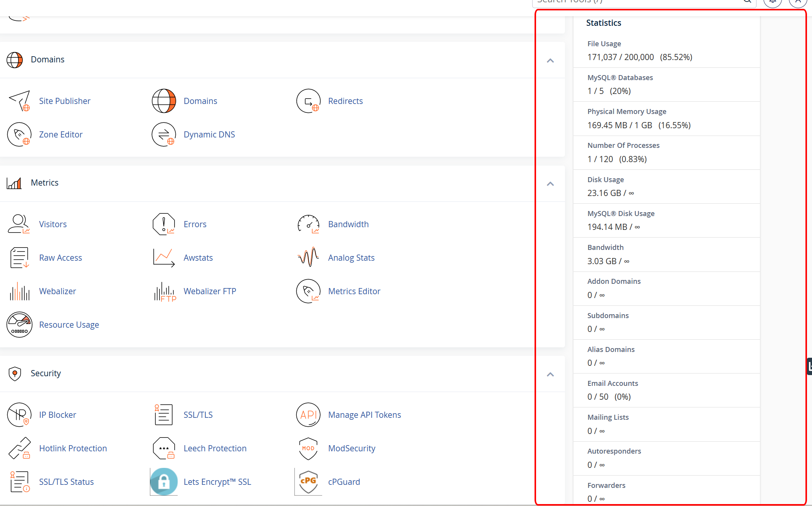The height and width of the screenshot is (506, 812).
Task: Open the cPGuard shield icon
Action: coord(308,482)
